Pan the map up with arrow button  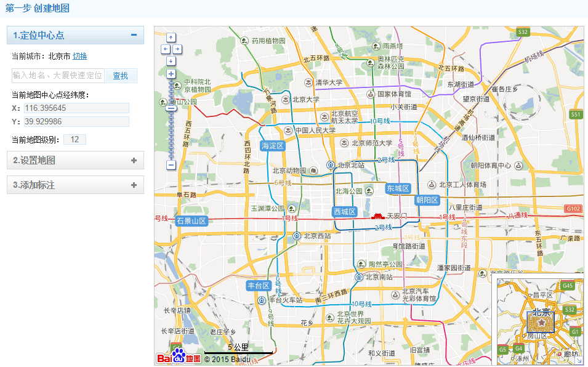tap(171, 38)
